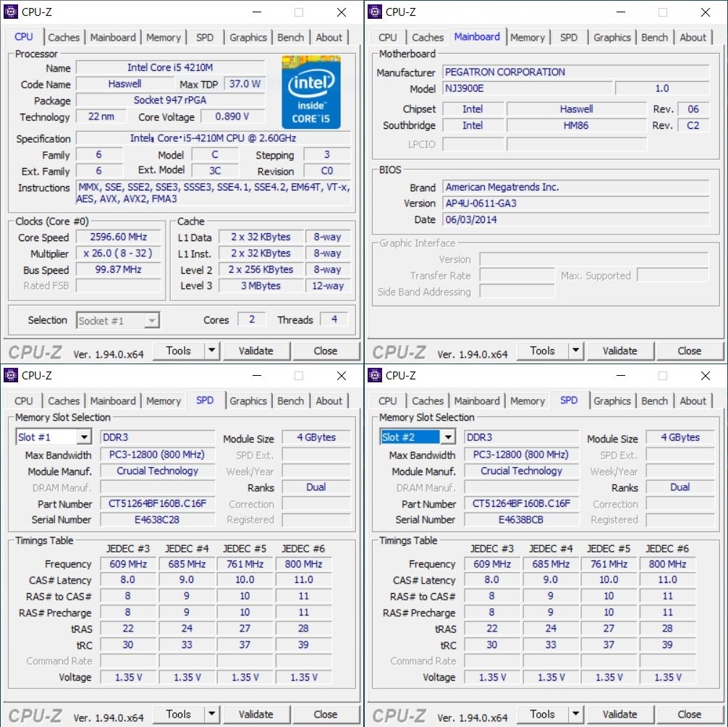This screenshot has height=727, width=728.
Task: Switch to Caches tab in CPU window
Action: coord(64,37)
